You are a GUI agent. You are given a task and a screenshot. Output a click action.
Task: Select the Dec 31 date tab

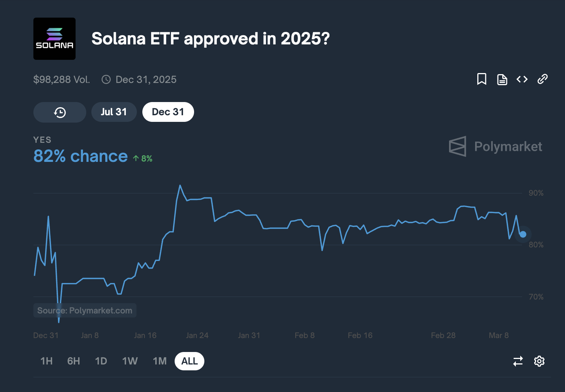(x=168, y=112)
